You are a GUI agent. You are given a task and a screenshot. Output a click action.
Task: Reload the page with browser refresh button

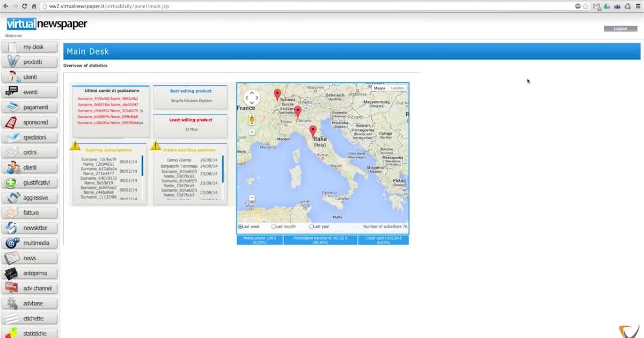[x=25, y=6]
